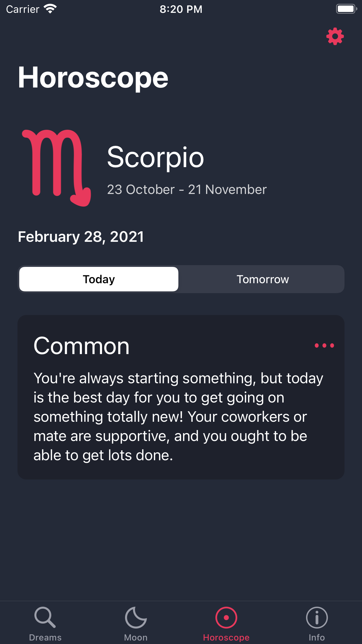Tap the battery status icon
362x644 pixels.
346,9
